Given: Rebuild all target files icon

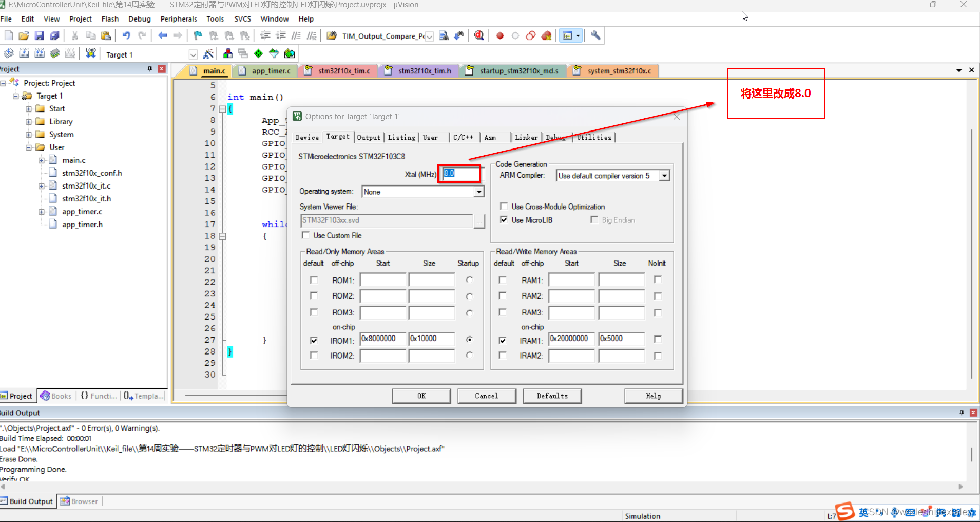Looking at the screenshot, I should pos(40,53).
